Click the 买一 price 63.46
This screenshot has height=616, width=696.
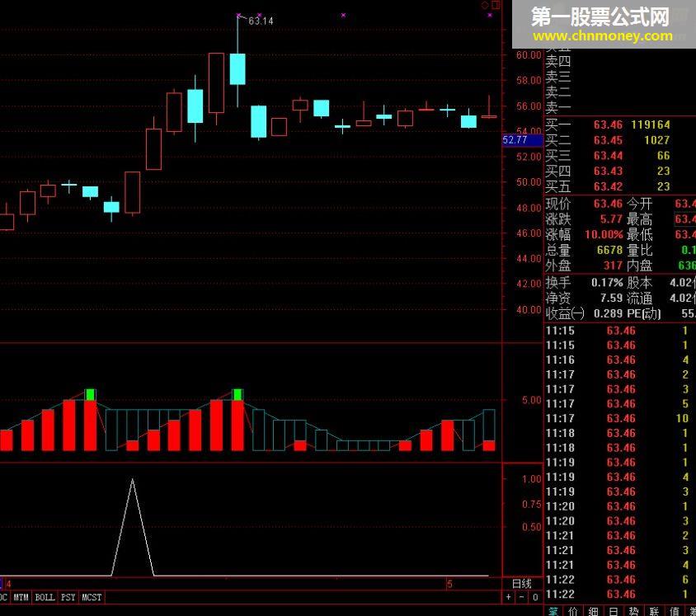tap(609, 125)
